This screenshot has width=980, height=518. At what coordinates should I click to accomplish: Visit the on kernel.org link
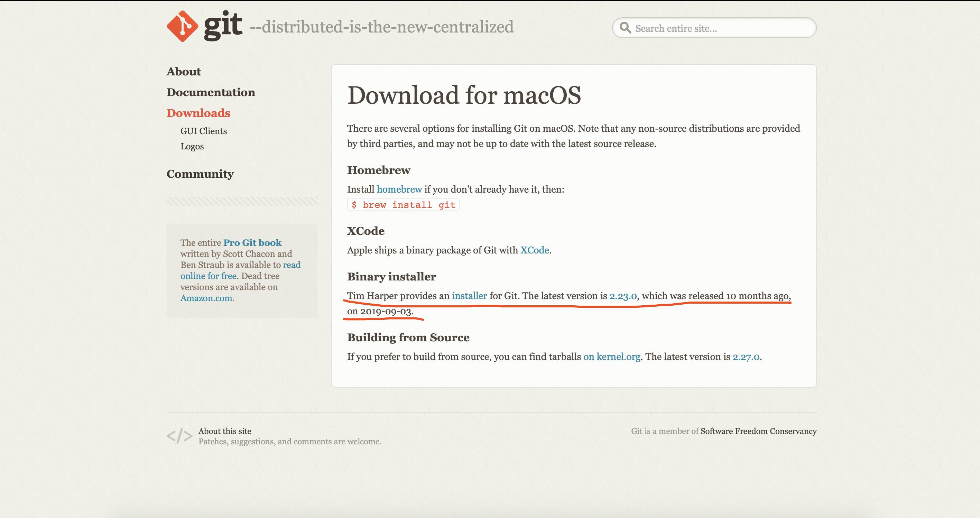612,357
